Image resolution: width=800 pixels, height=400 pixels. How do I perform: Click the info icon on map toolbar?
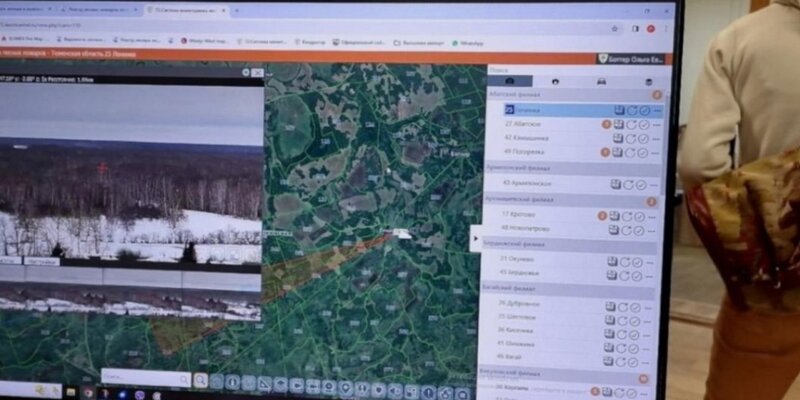click(x=233, y=382)
